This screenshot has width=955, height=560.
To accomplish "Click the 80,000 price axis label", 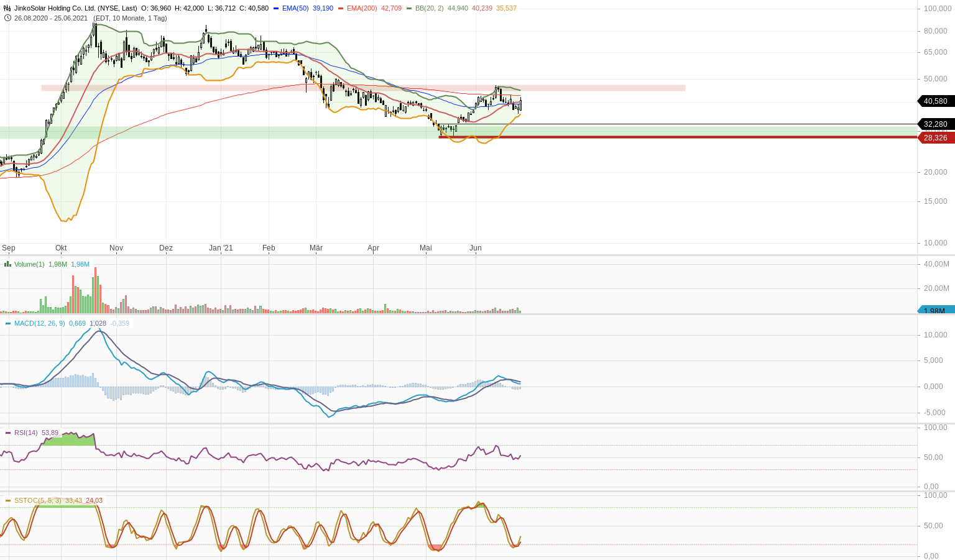I will [936, 31].
